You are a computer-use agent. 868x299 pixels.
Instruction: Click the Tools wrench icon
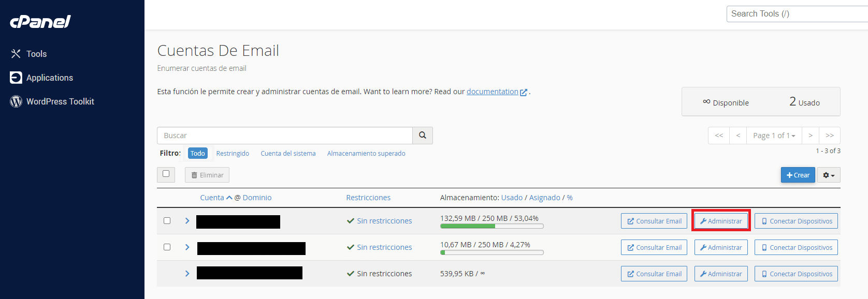pos(16,54)
